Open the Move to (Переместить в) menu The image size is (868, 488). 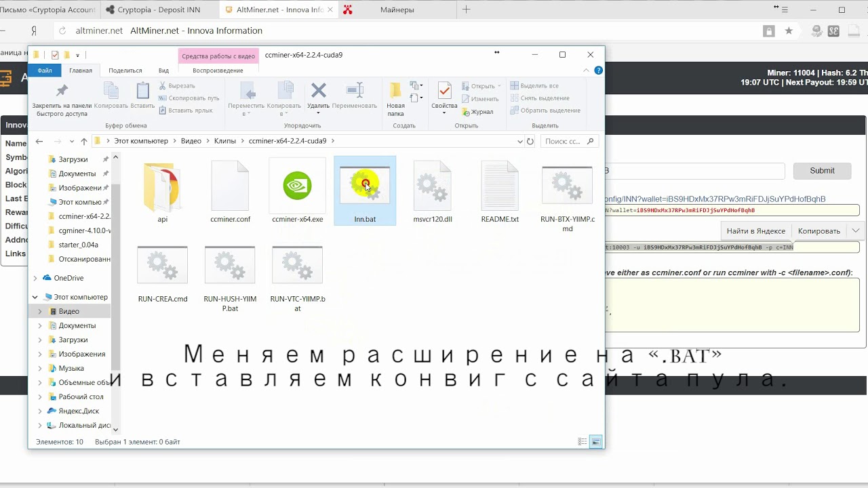(x=246, y=99)
